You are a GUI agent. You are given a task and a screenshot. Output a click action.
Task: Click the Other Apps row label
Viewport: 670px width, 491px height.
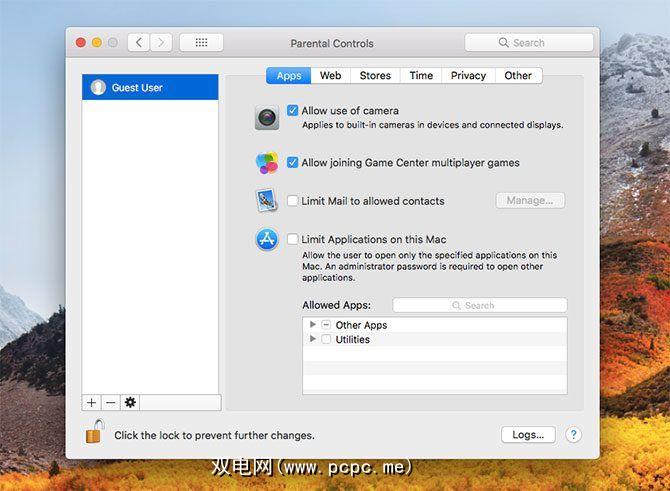pyautogui.click(x=361, y=325)
